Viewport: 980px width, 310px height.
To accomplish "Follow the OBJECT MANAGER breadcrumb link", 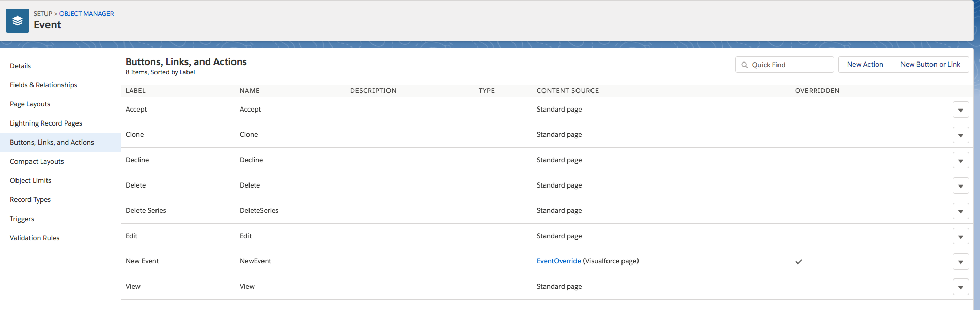I will click(86, 14).
